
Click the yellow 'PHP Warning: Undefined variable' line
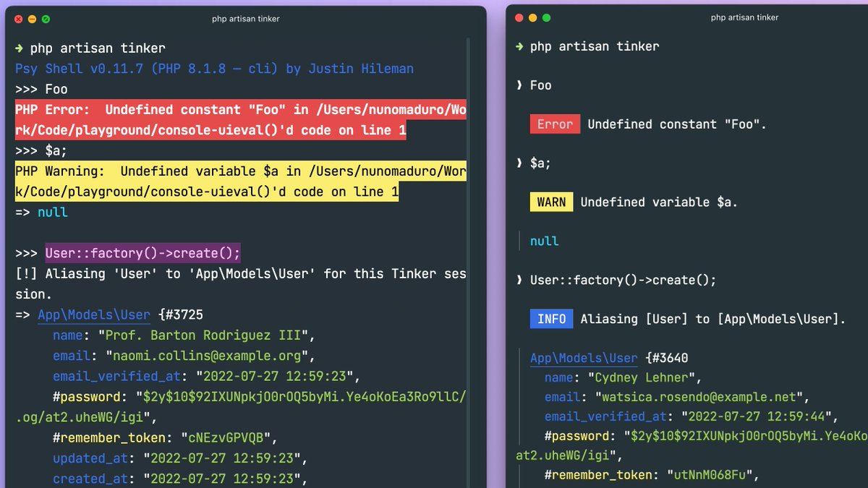point(241,181)
